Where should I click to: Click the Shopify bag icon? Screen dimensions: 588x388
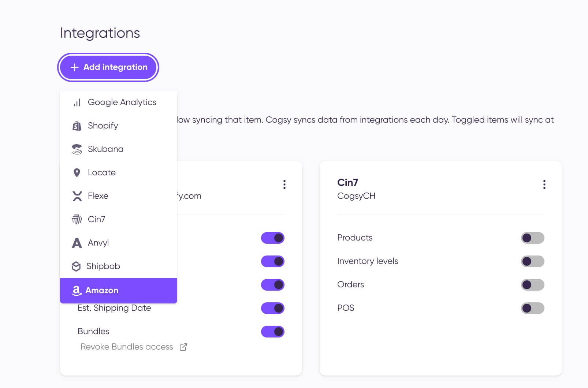click(x=77, y=126)
